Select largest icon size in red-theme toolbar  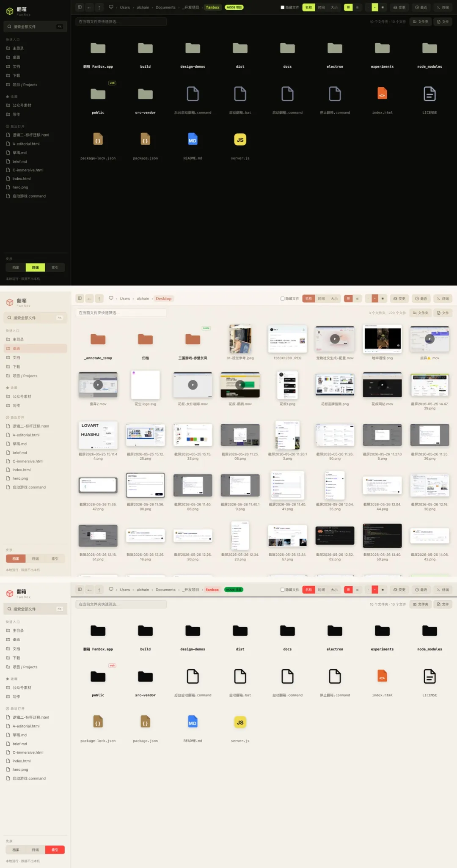pyautogui.click(x=383, y=590)
